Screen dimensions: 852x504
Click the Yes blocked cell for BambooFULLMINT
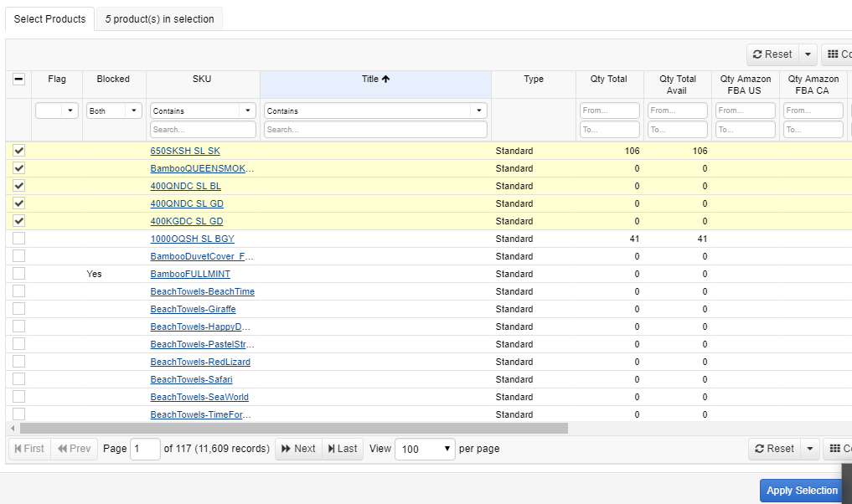click(x=94, y=274)
